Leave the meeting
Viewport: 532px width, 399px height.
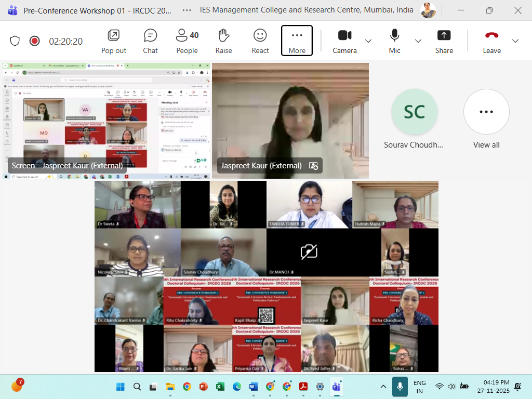click(491, 42)
